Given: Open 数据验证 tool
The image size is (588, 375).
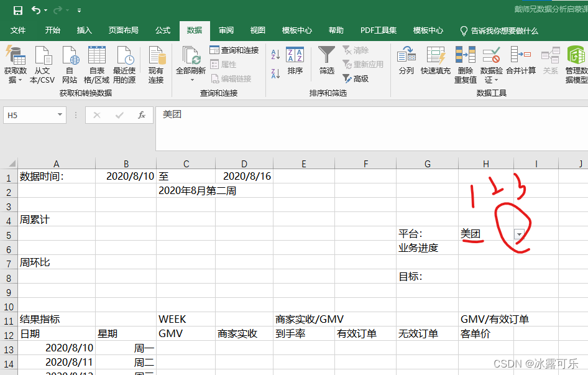Looking at the screenshot, I should 491,60.
